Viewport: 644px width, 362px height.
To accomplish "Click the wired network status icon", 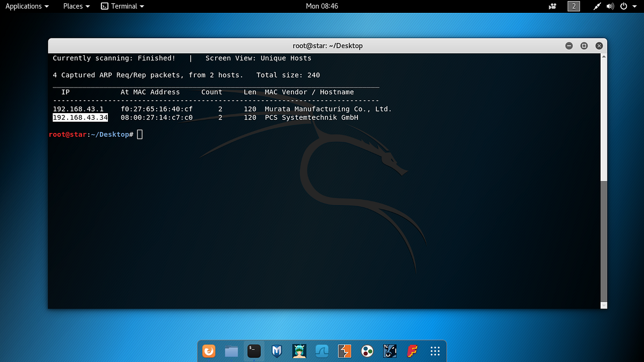I will click(x=598, y=6).
